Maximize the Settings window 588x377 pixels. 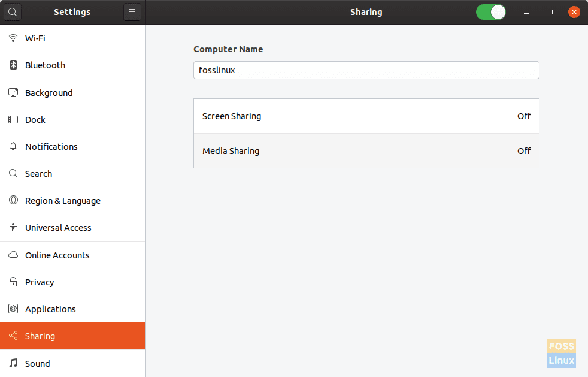pos(550,12)
